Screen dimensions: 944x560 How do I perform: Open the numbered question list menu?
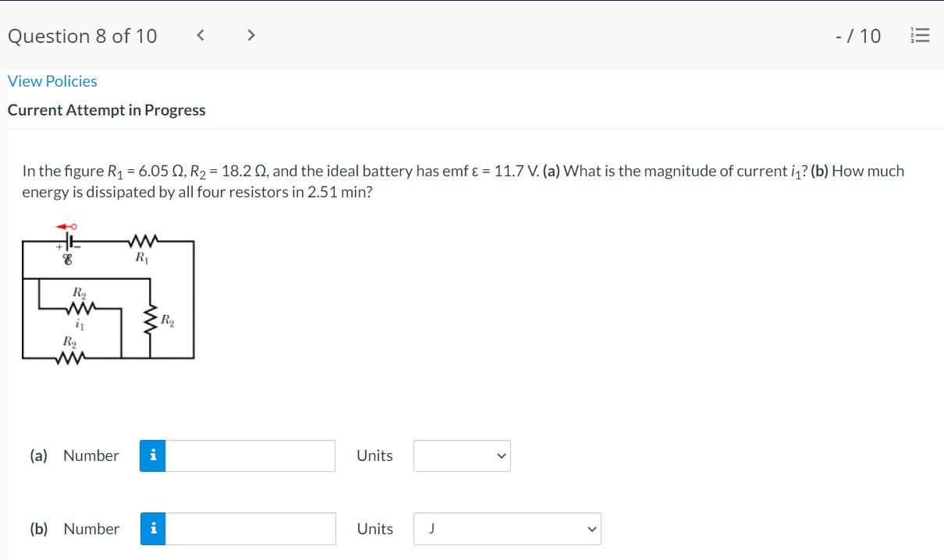921,36
